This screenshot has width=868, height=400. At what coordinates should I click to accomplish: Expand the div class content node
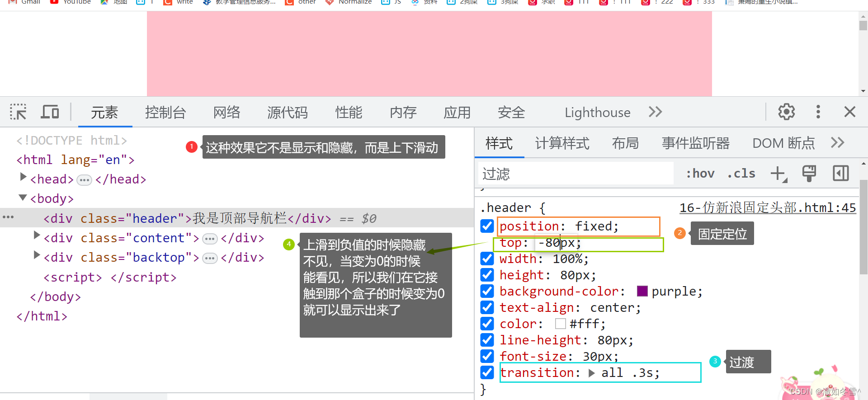pos(37,235)
